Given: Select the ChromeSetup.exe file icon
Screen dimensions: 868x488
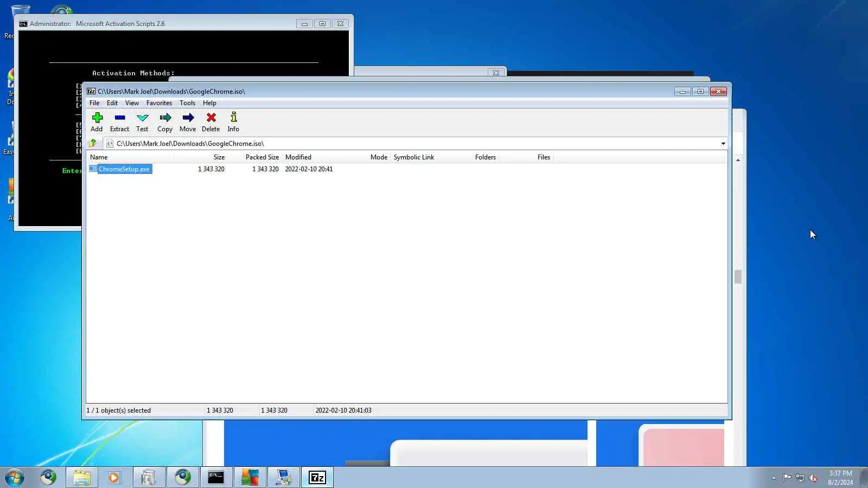Looking at the screenshot, I should (93, 169).
